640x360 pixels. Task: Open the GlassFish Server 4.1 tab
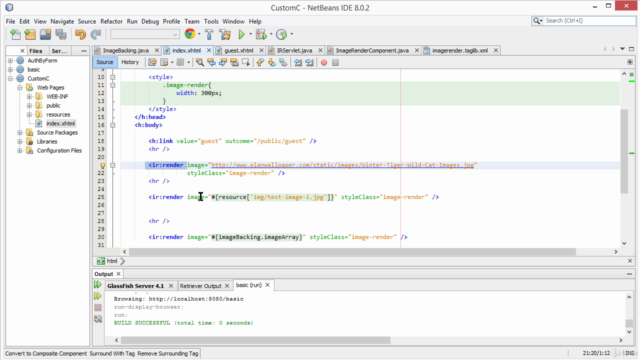click(x=135, y=286)
